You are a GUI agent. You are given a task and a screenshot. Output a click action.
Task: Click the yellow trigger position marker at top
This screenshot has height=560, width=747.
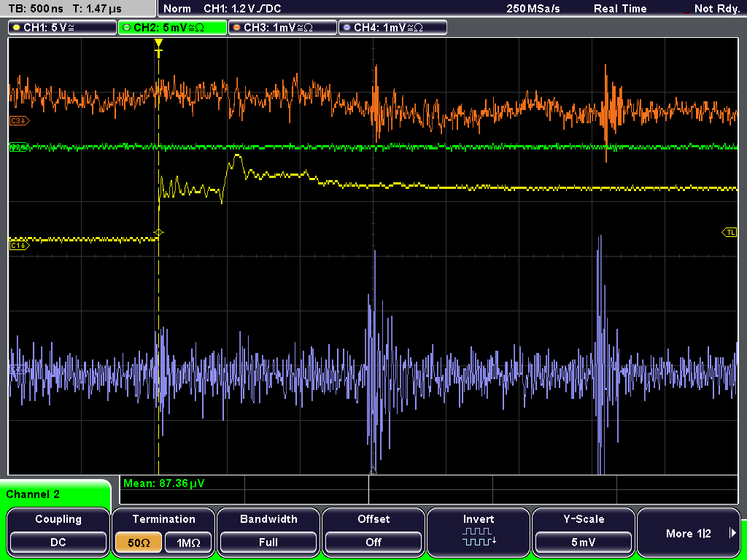158,47
